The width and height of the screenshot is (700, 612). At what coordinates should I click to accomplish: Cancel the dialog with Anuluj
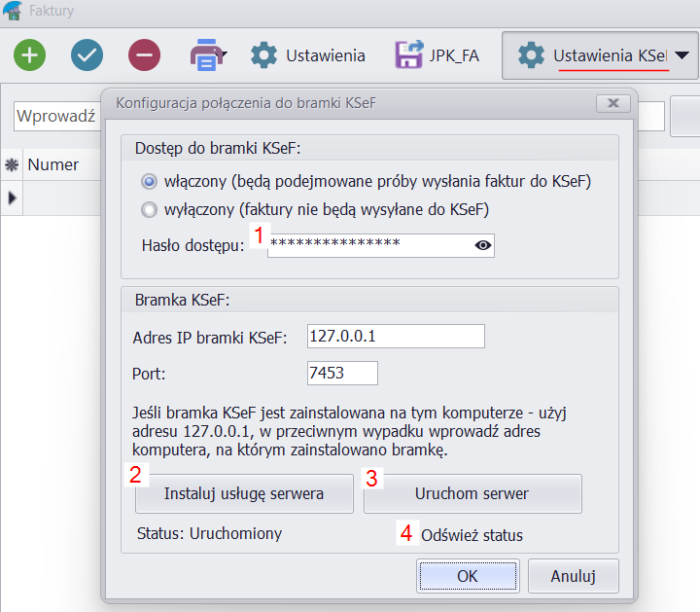pyautogui.click(x=573, y=575)
